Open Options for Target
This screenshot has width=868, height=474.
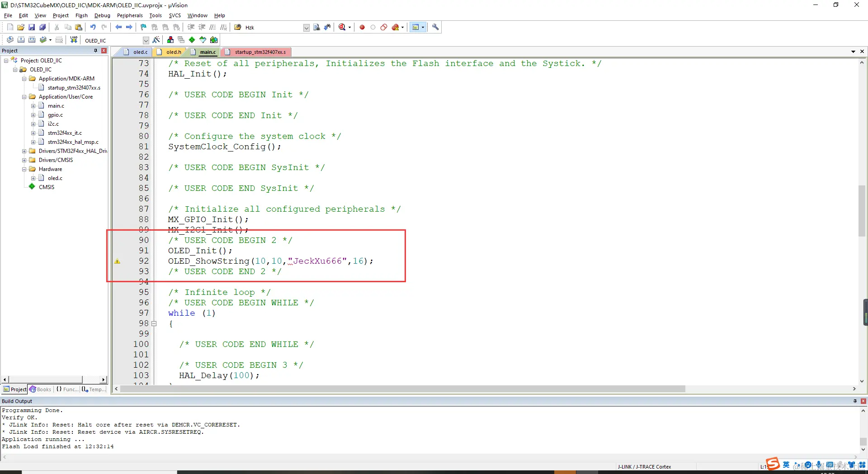click(x=156, y=40)
